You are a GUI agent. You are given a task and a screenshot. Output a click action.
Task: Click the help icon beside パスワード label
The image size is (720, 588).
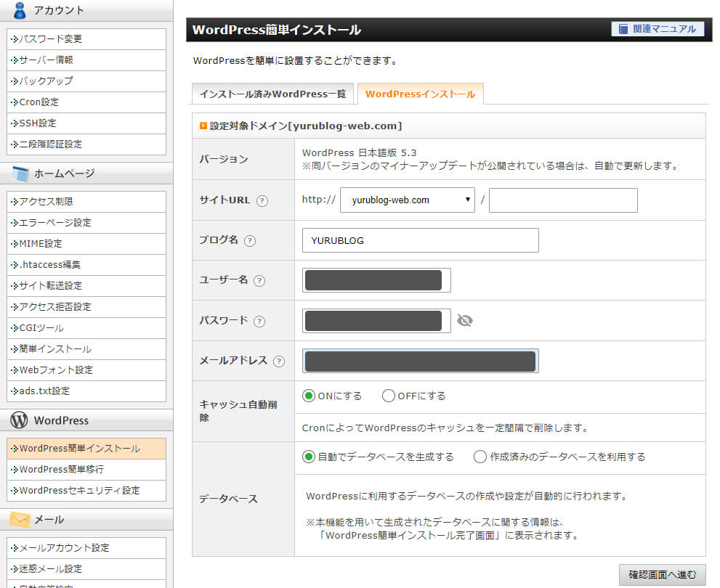click(x=259, y=321)
